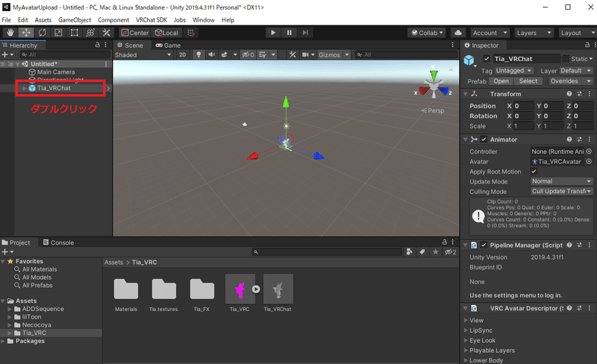Open the Layout dropdown
597x364 pixels.
tap(576, 33)
